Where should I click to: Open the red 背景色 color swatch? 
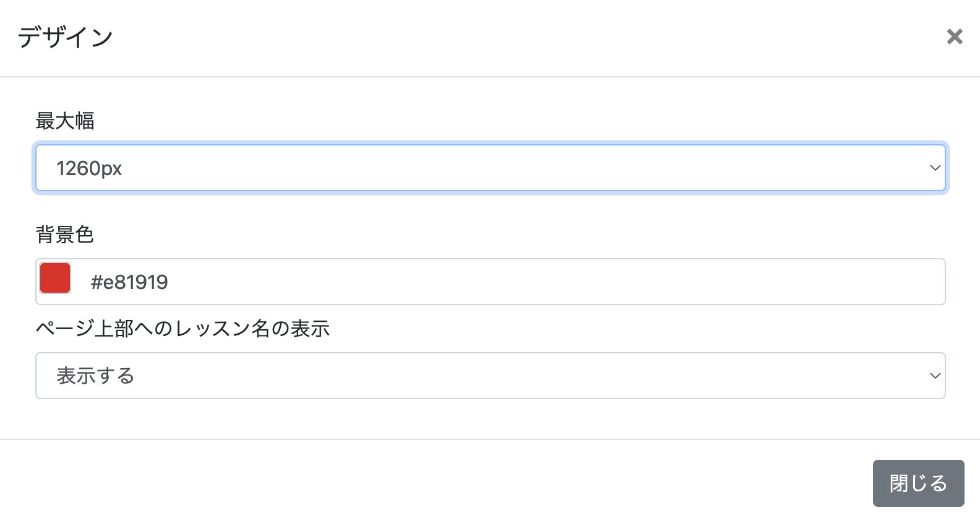55,278
